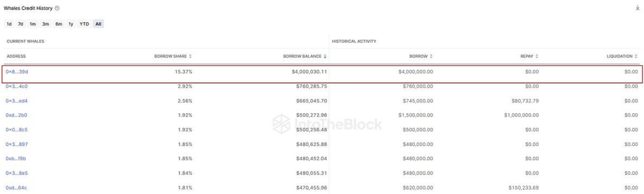Open whale address 0x3...4c0
The image size is (644, 194).
(x=17, y=86)
